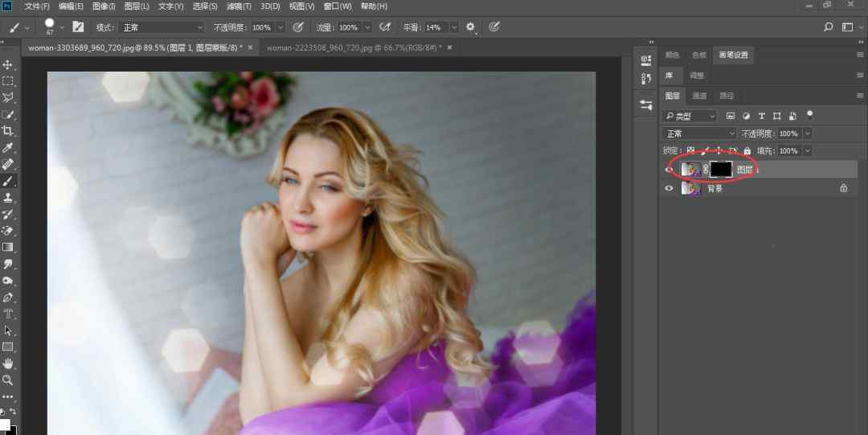Open the 文件(F) menu
868x435 pixels.
coord(36,6)
